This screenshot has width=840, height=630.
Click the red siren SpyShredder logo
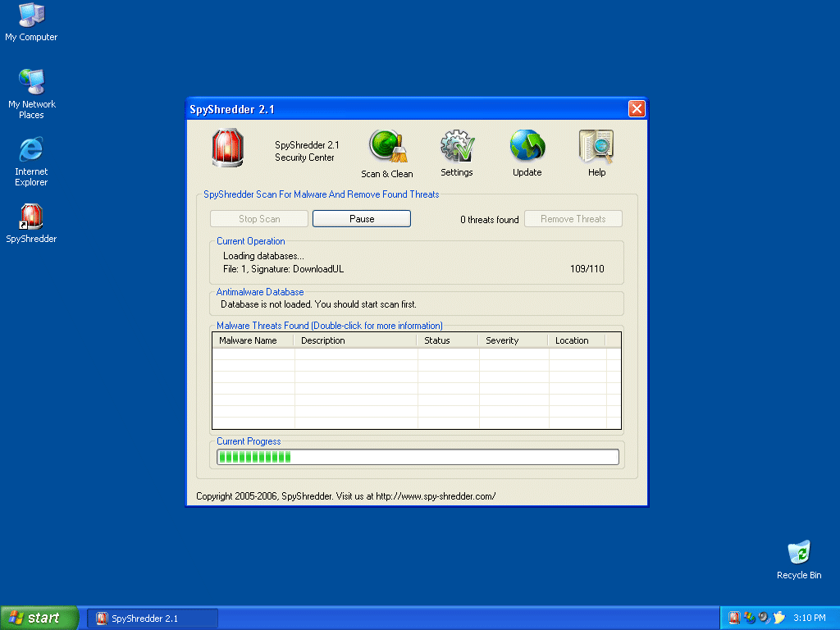227,148
